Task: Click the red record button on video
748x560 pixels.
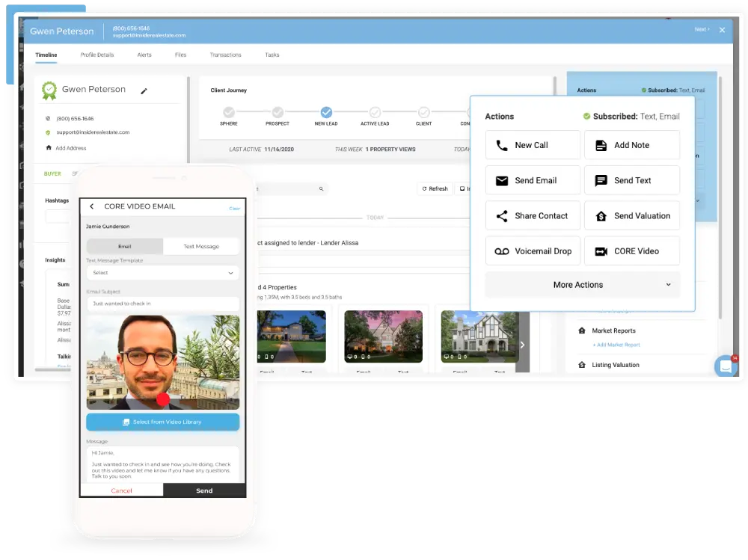Action: (x=163, y=399)
